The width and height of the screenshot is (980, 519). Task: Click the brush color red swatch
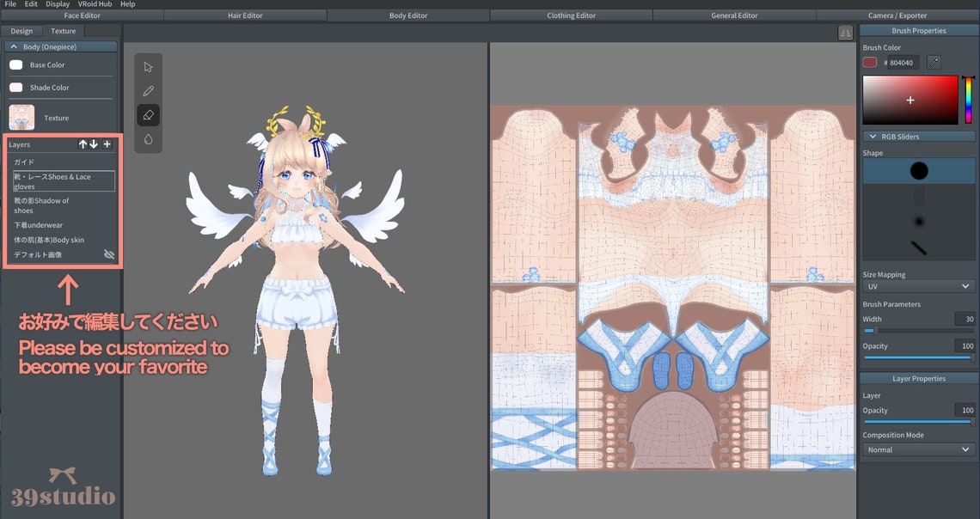tap(869, 63)
